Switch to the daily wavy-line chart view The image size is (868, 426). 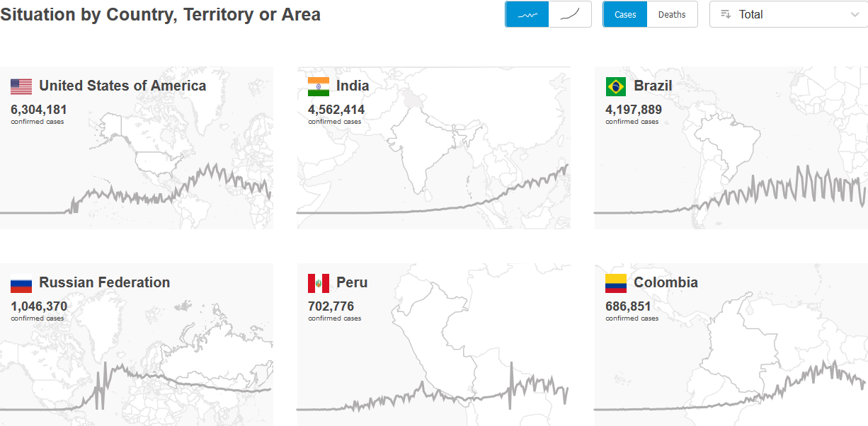coord(527,14)
